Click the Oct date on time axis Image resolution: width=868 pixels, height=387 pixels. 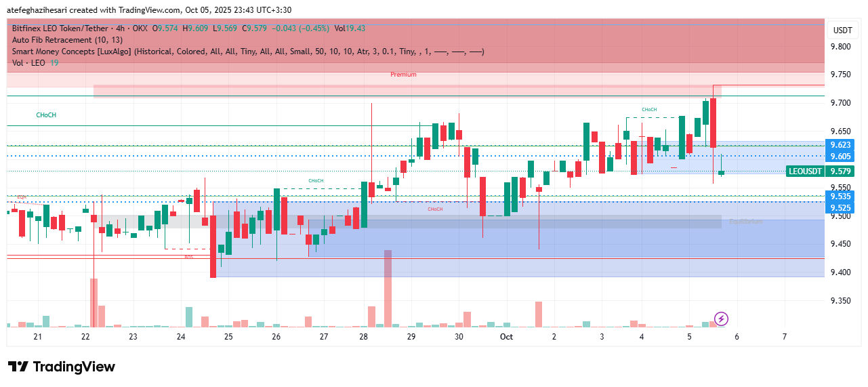(506, 337)
